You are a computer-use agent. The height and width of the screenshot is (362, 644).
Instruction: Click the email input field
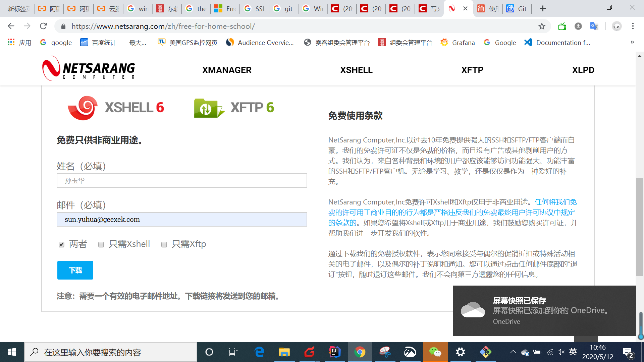(x=182, y=220)
